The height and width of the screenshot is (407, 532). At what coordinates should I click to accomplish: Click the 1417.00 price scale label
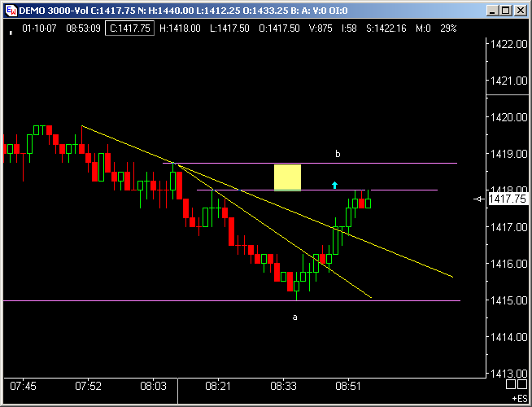[x=509, y=227]
